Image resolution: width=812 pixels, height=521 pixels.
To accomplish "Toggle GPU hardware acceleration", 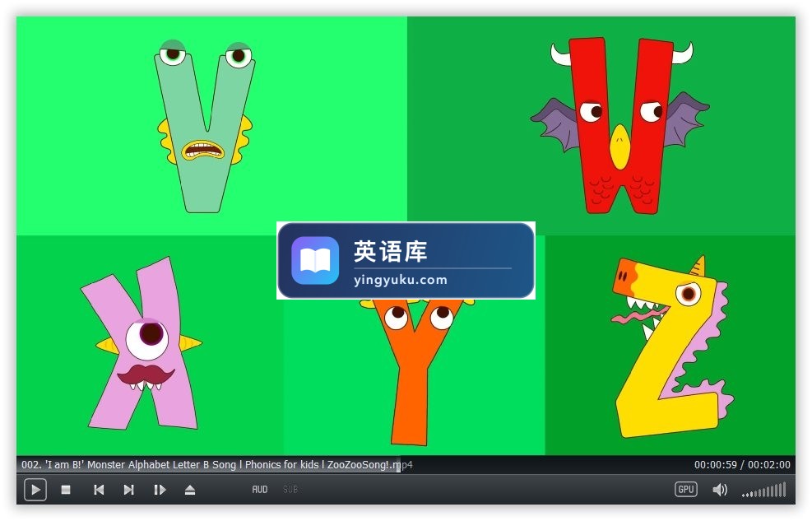I will click(685, 490).
